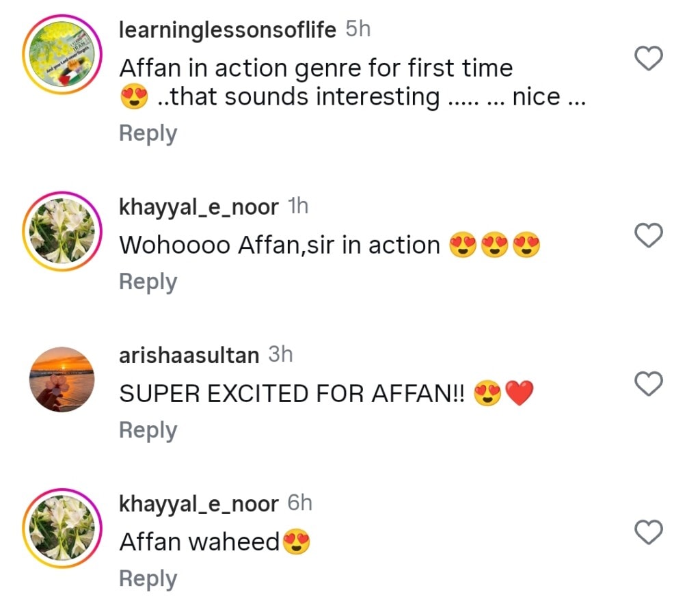Viewport: 700px width, 601px height.
Task: Tap the heart beside 'Affan waheed' comment
Action: pos(649,532)
